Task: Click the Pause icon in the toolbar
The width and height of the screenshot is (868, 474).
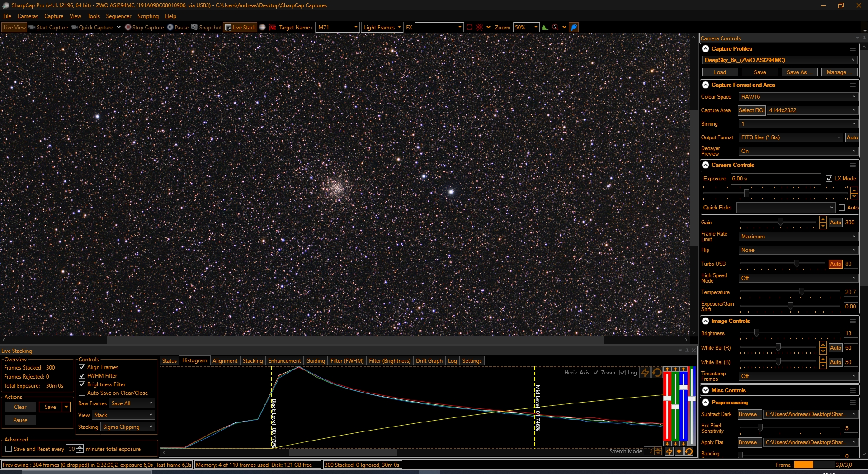Action: click(170, 27)
